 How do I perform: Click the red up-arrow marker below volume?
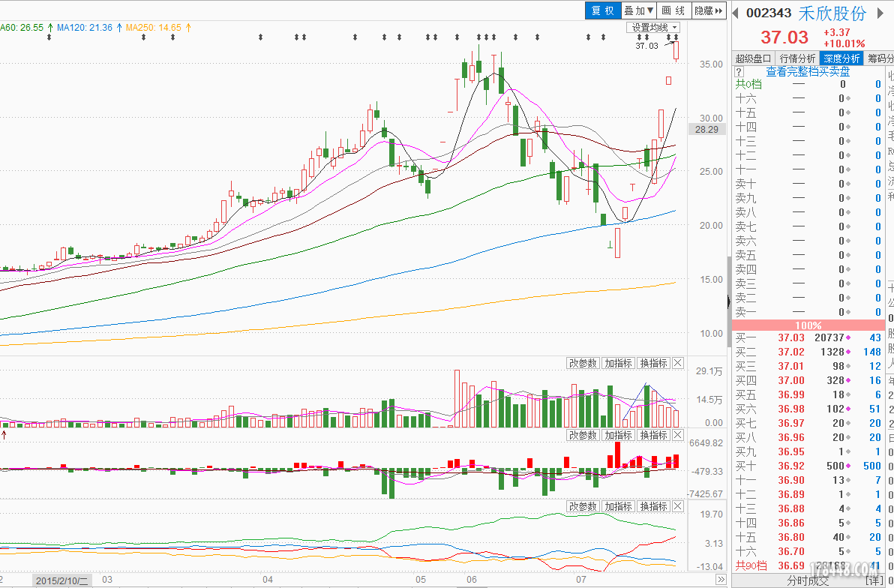pyautogui.click(x=4, y=436)
